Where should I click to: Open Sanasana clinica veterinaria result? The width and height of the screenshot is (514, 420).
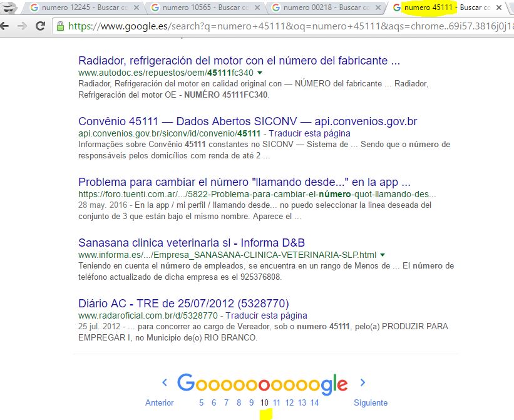(x=192, y=242)
